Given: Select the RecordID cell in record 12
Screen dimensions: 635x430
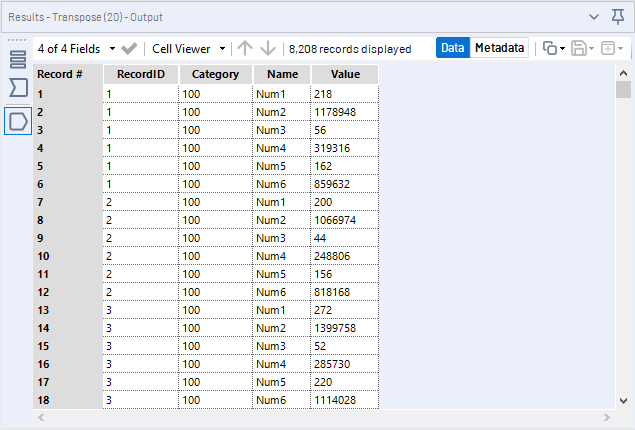Looking at the screenshot, I should pos(141,292).
